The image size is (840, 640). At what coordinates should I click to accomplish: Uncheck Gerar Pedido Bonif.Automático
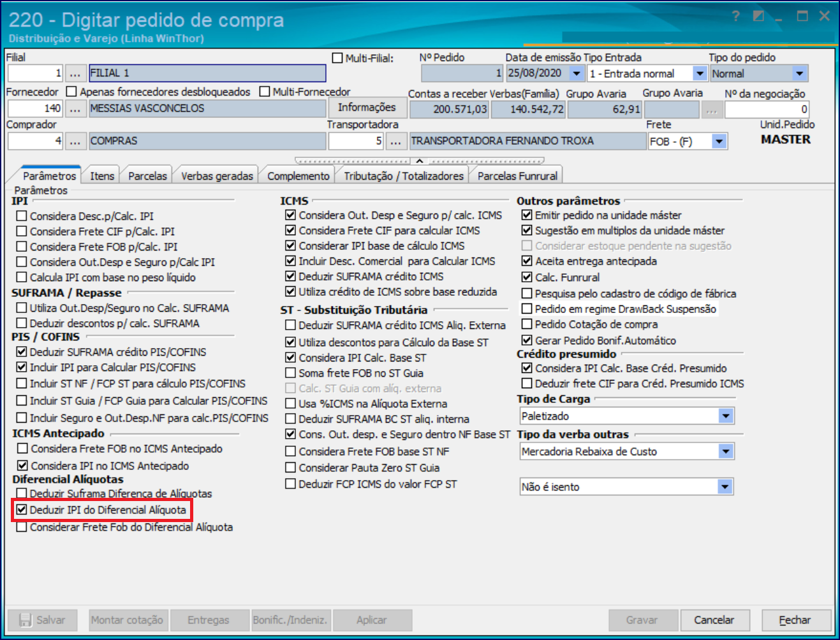[x=527, y=340]
